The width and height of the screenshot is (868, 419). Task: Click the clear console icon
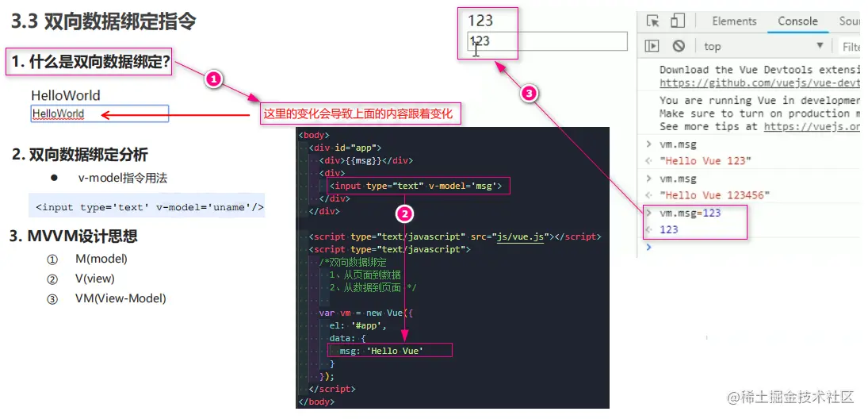tap(679, 46)
